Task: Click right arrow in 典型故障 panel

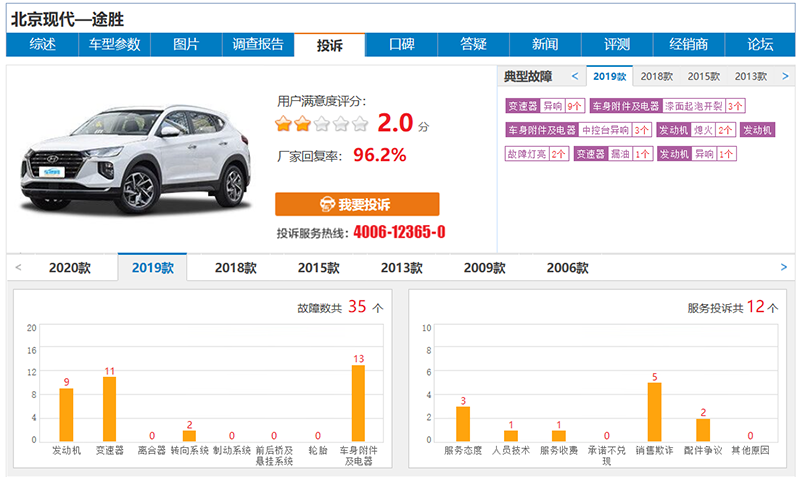Action: click(x=785, y=76)
